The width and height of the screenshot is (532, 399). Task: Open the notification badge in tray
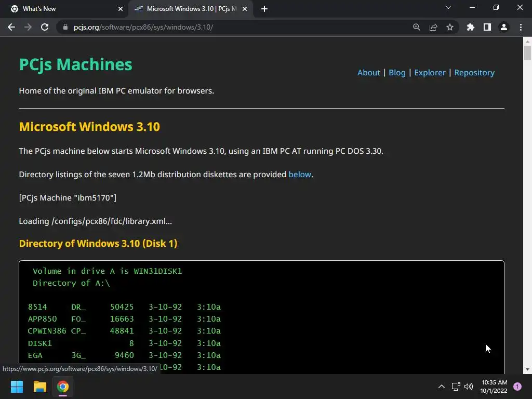coord(517,387)
